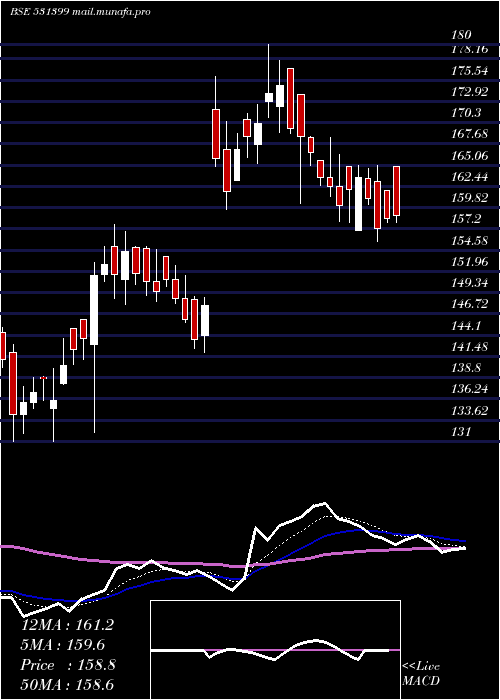
Task: Click the 144.1 price level label
Action: pyautogui.click(x=464, y=325)
